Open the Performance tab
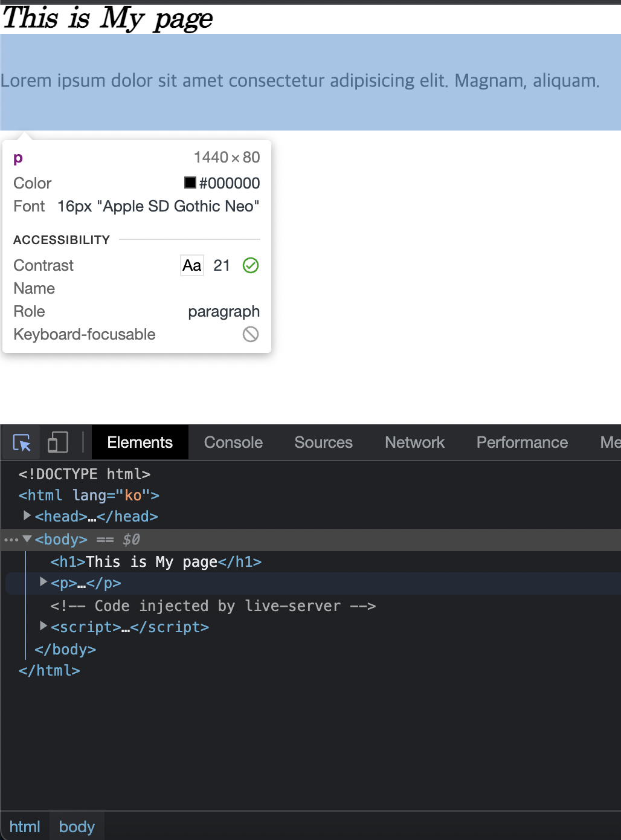621x840 pixels. (522, 442)
